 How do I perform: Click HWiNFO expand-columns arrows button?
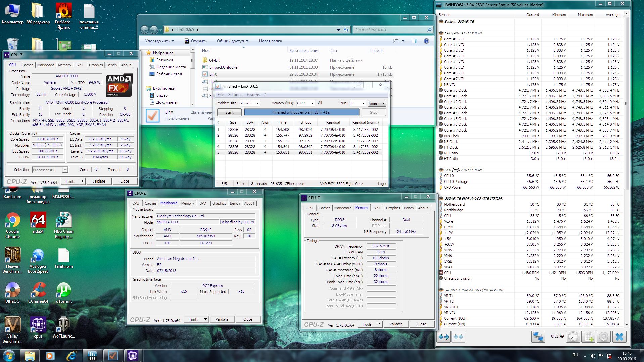pos(444,337)
